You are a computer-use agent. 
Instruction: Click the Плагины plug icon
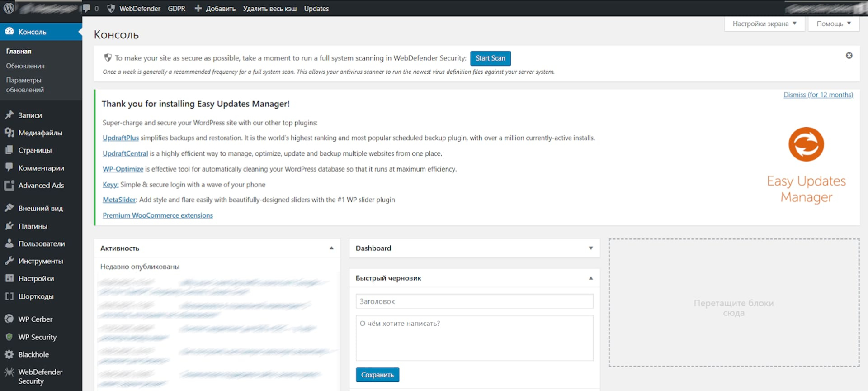pos(9,226)
